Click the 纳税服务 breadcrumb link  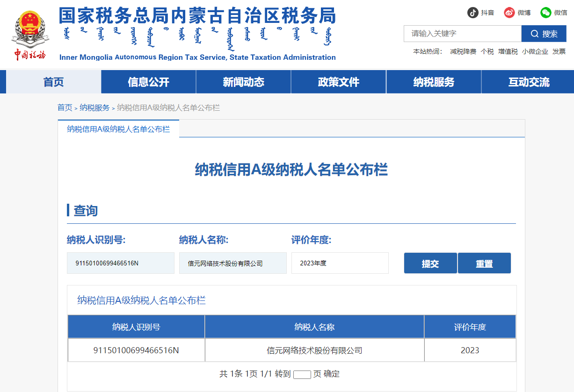coord(94,108)
